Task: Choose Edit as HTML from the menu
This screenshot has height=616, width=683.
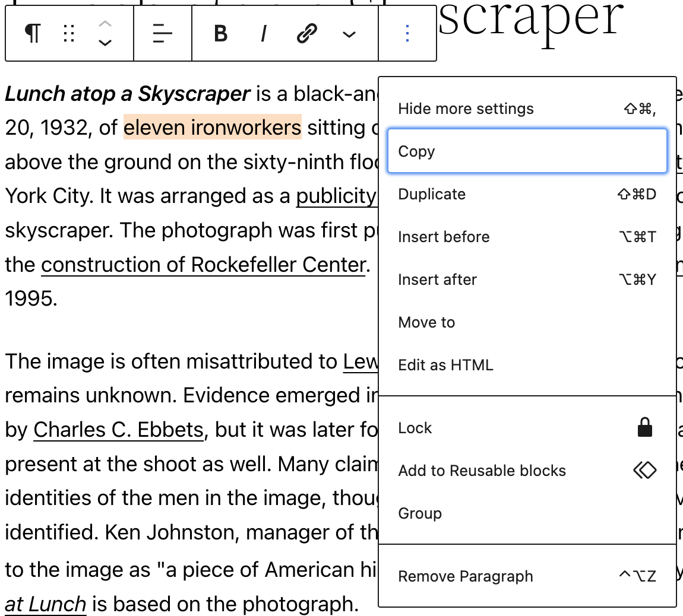Action: (445, 365)
